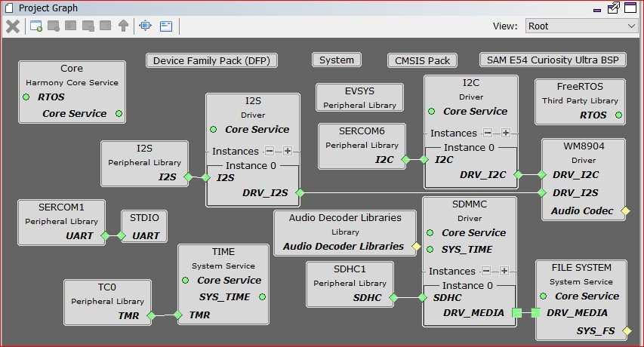This screenshot has height=347, width=644.
Task: Click the DRV_I2C diamond on I2C Driver
Action: coord(518,175)
